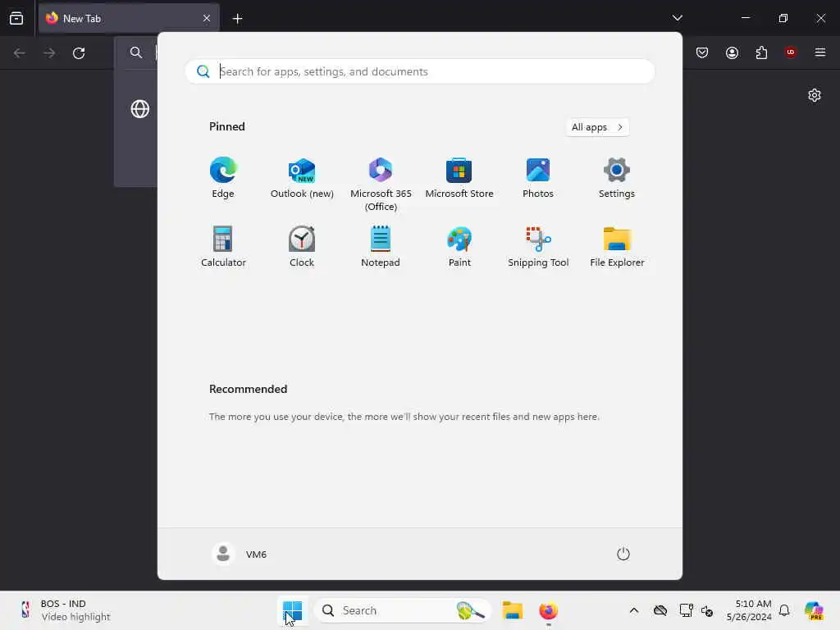Screen dimensions: 840x630
Task: Open the Snipping Tool
Action: point(538,246)
